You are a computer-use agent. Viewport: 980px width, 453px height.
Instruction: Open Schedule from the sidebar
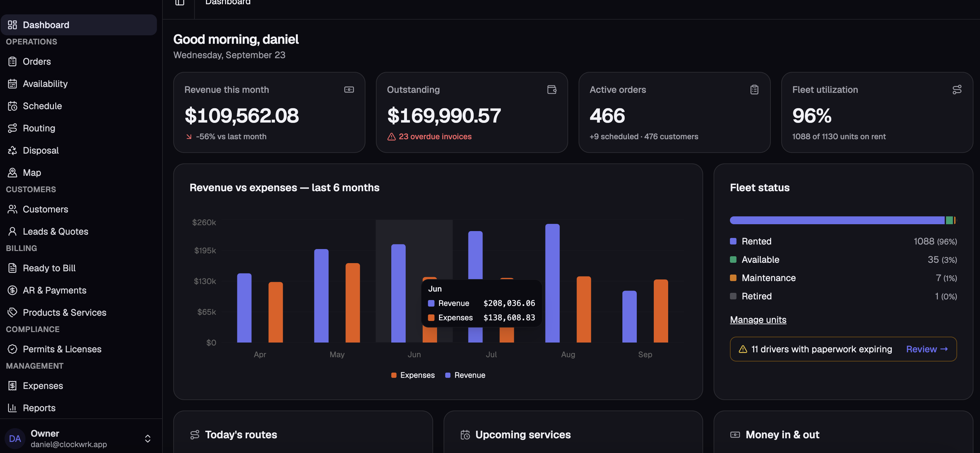79,106
